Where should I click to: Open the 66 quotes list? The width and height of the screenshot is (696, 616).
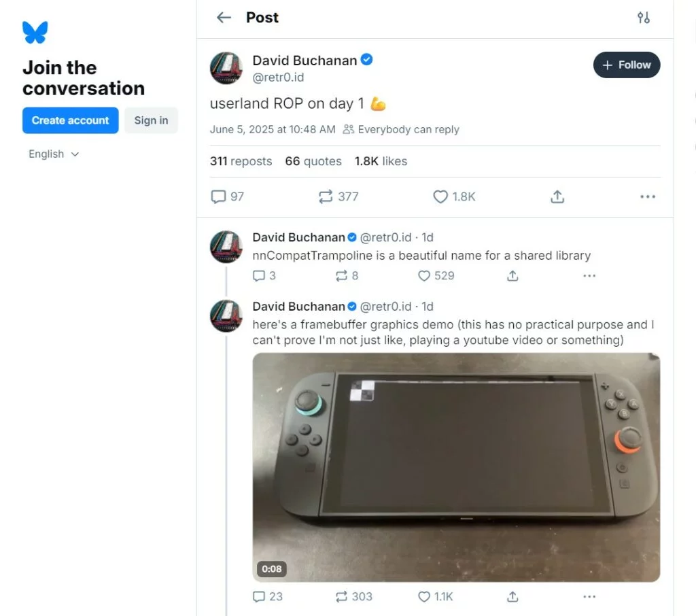click(313, 161)
